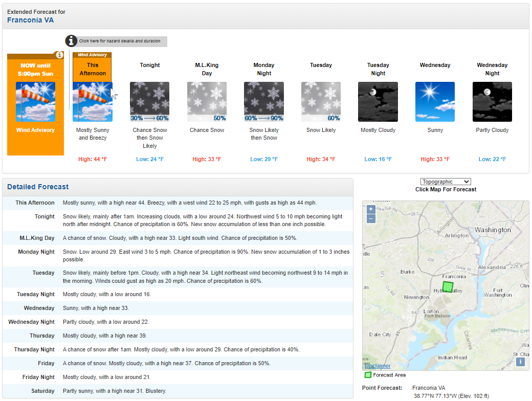Click the Thursday Night detailed forecast label

click(34, 349)
